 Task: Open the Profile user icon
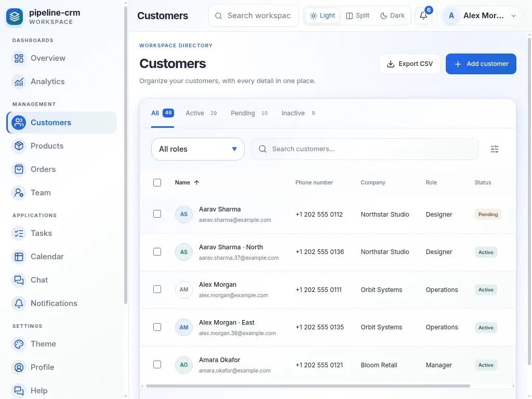19,367
